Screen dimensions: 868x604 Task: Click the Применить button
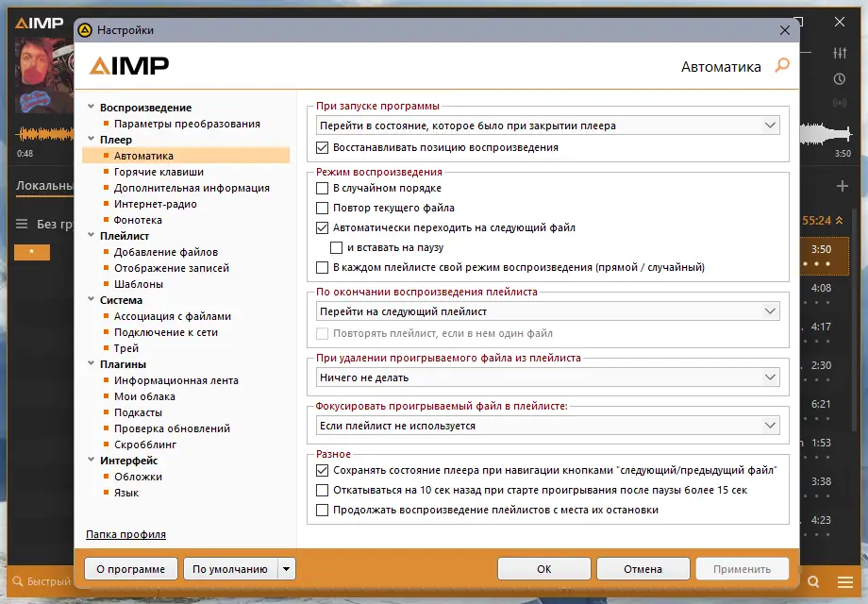pyautogui.click(x=742, y=568)
